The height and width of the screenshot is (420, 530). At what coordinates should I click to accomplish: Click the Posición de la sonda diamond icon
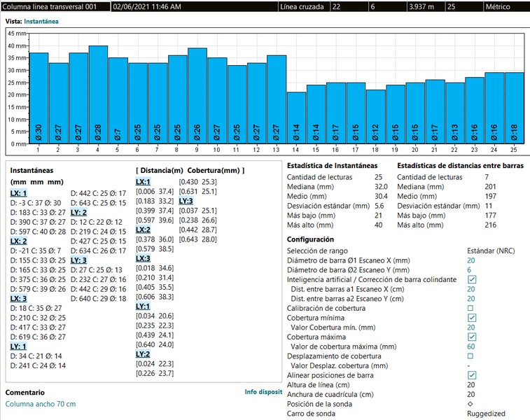coord(470,404)
